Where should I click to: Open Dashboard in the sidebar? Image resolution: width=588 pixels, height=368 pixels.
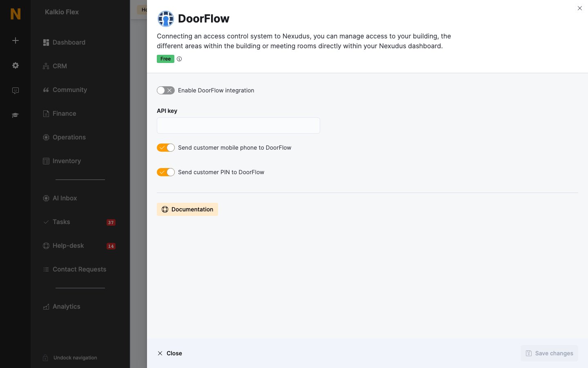point(64,43)
